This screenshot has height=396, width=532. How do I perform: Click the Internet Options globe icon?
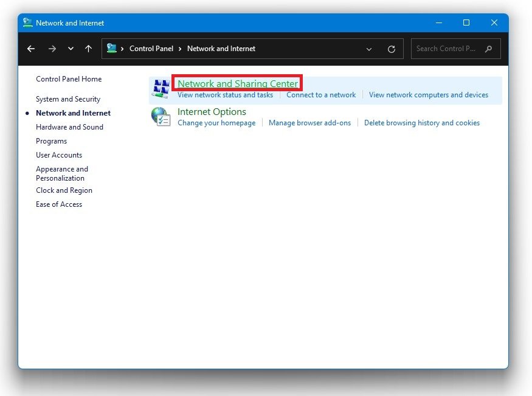(161, 117)
